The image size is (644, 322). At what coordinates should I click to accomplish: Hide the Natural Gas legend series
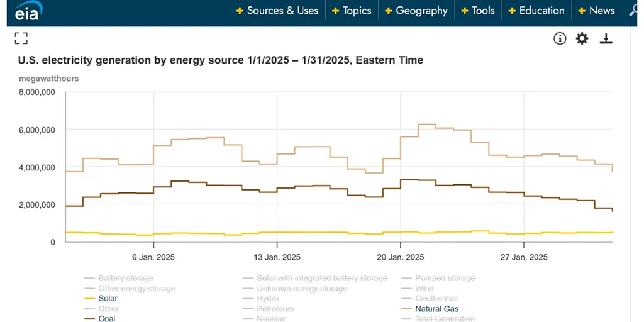click(436, 309)
